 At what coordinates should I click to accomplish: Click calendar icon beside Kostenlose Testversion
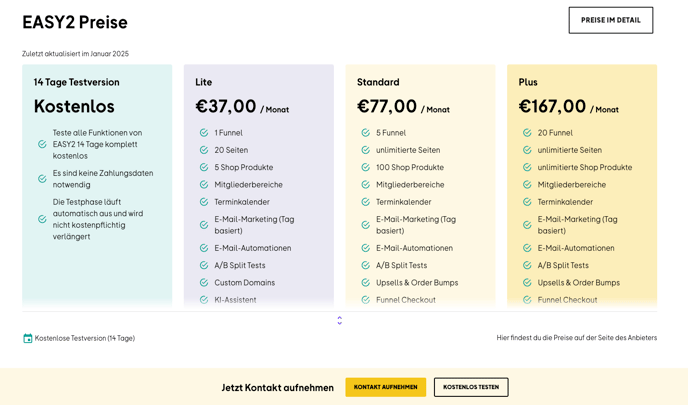(x=28, y=338)
